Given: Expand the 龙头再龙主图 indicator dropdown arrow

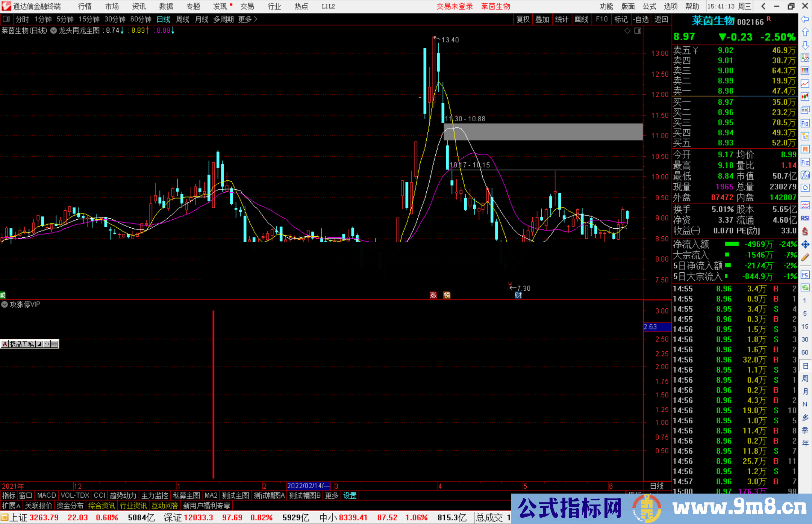Looking at the screenshot, I should [x=54, y=30].
